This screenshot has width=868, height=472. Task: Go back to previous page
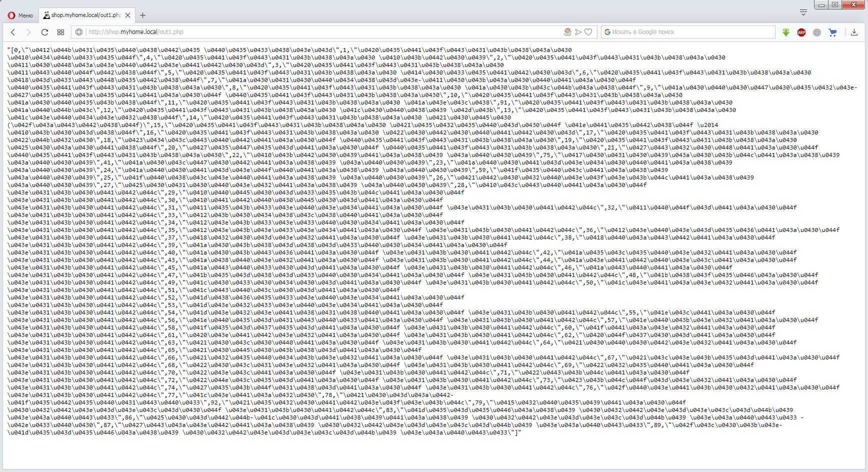(x=13, y=32)
